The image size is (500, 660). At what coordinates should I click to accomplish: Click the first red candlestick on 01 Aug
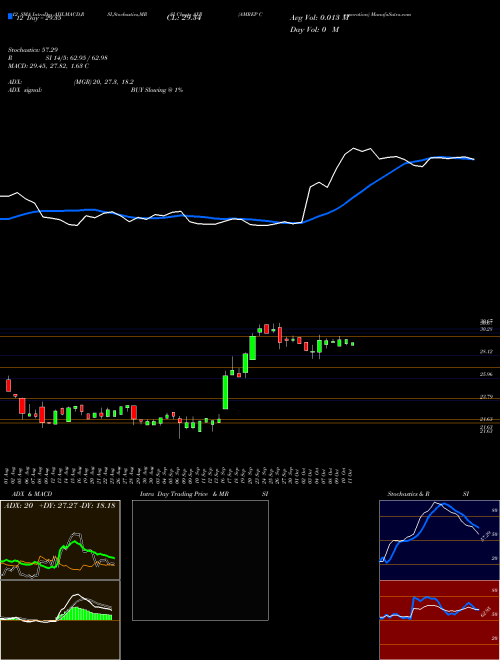tap(8, 384)
